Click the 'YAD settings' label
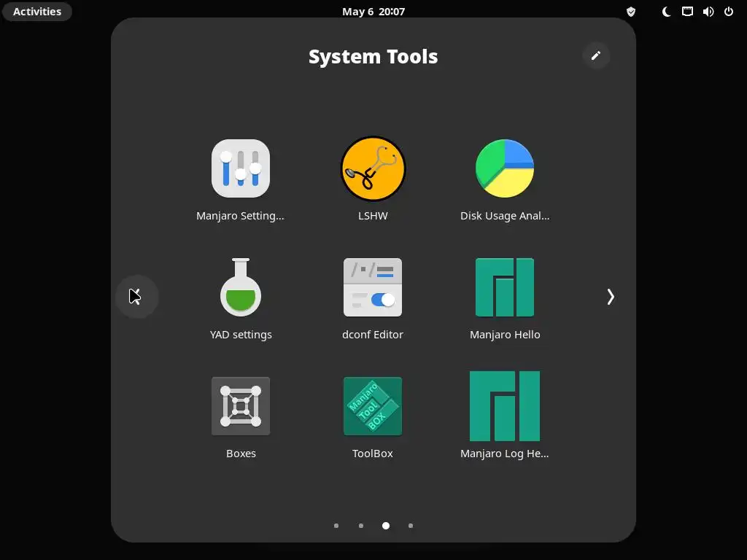 tap(241, 335)
